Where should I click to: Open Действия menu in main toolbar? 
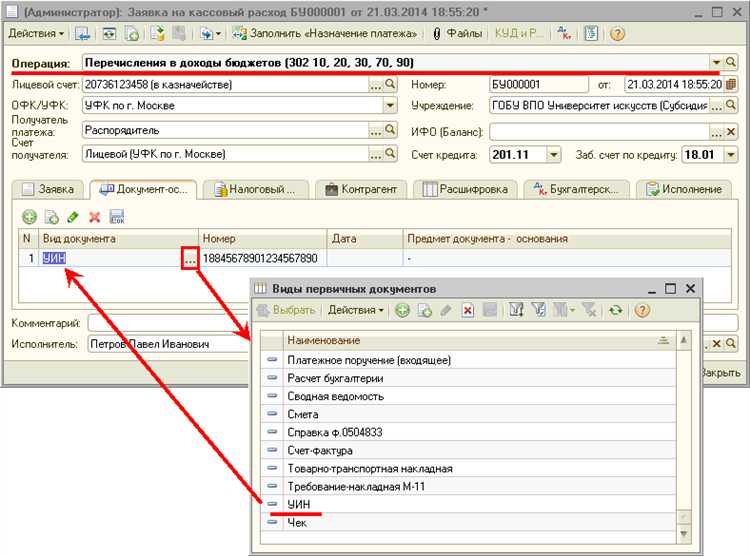35,33
